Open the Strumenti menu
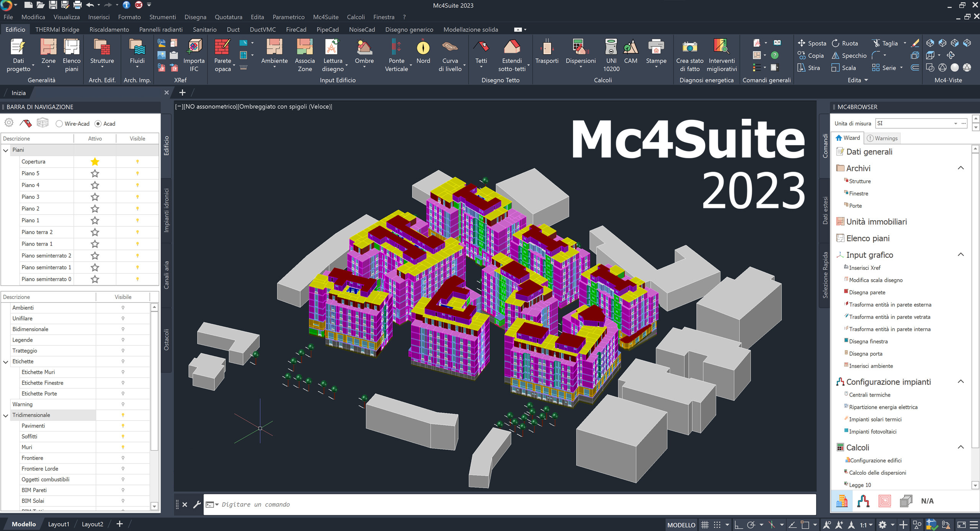The width and height of the screenshot is (980, 531). (163, 17)
